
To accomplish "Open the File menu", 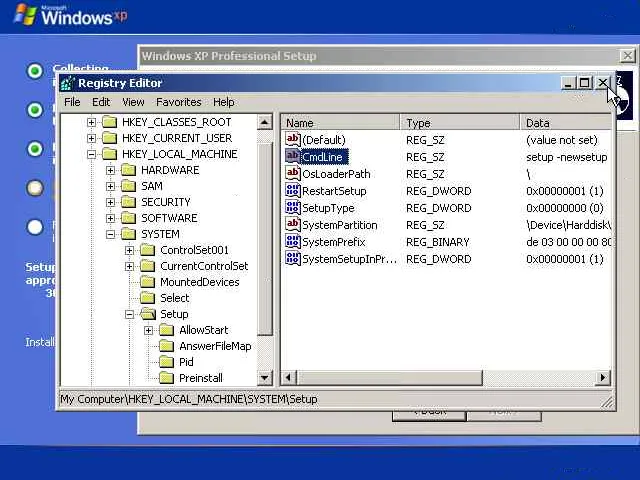I will click(72, 102).
